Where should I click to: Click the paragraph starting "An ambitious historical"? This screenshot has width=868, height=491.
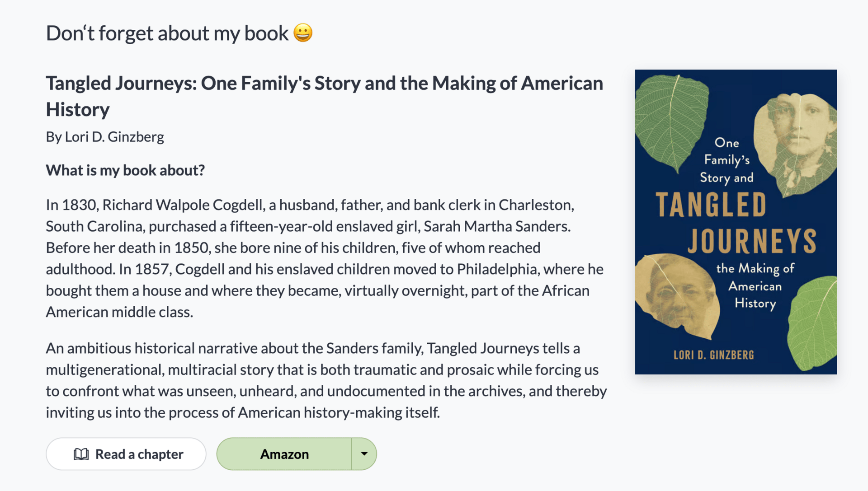pyautogui.click(x=326, y=380)
